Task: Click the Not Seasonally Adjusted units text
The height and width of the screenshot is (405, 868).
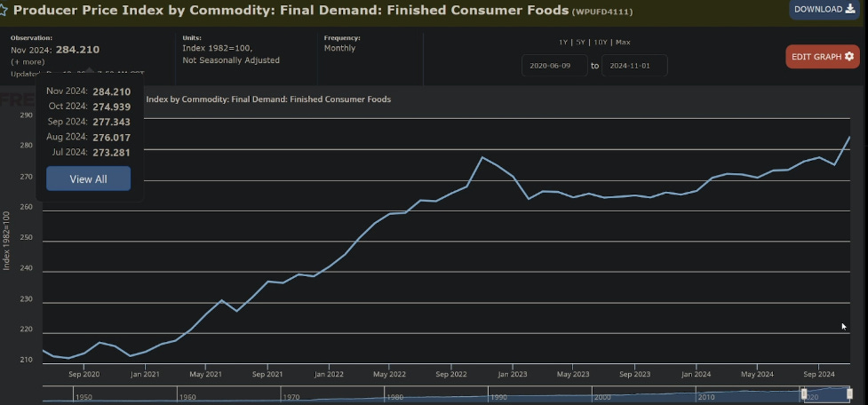Action: (231, 60)
